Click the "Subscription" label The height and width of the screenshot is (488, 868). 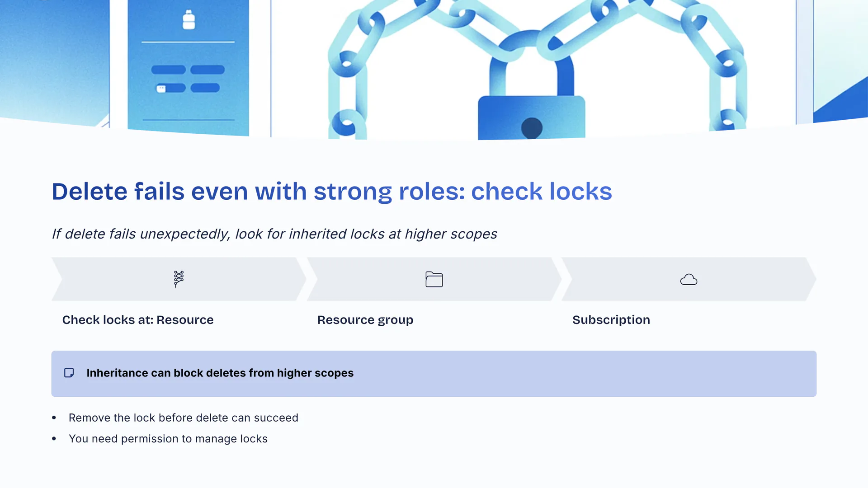tap(611, 320)
